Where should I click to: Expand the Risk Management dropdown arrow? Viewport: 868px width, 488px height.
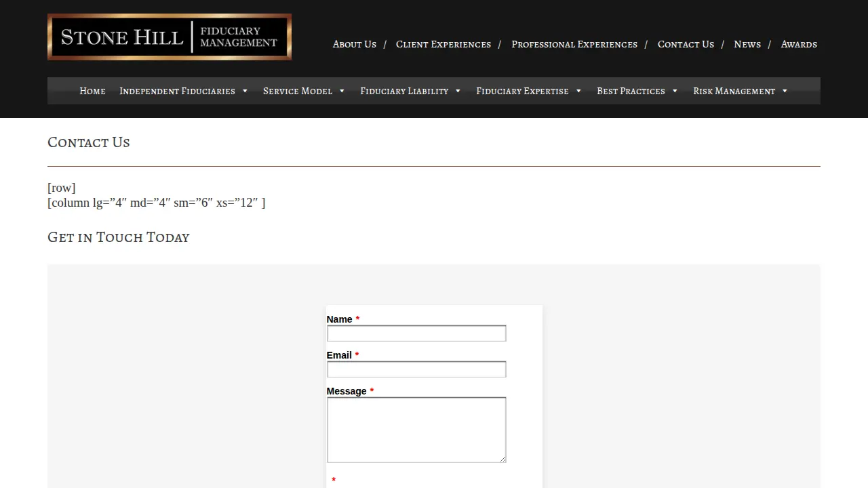785,91
